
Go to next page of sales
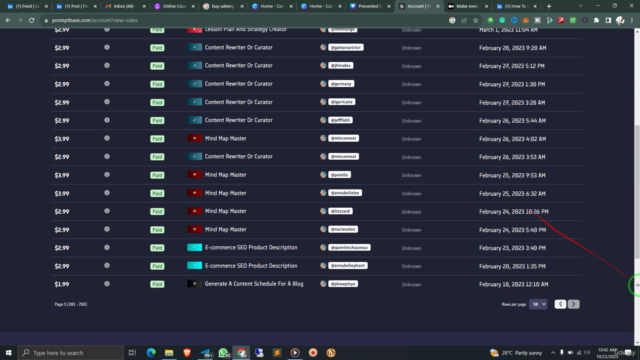pyautogui.click(x=573, y=304)
